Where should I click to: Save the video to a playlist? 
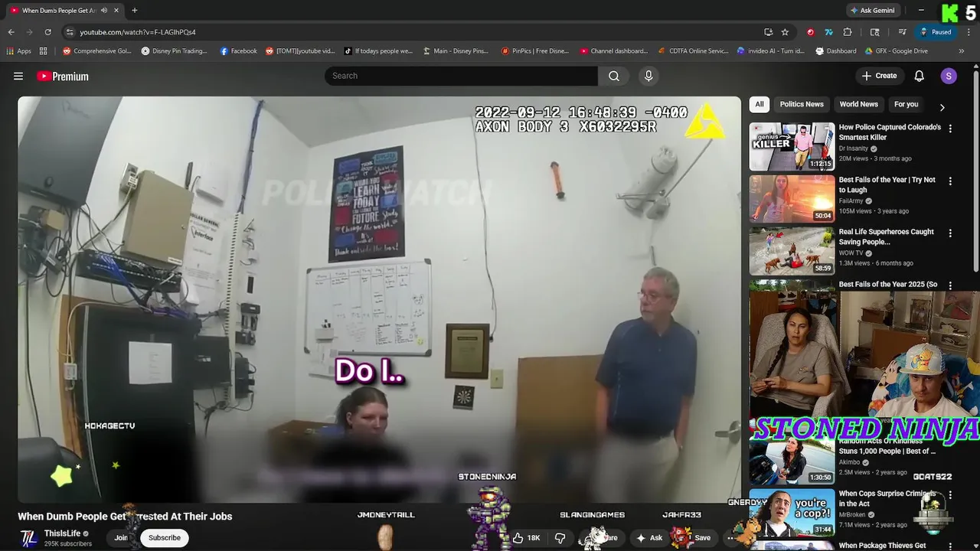695,538
